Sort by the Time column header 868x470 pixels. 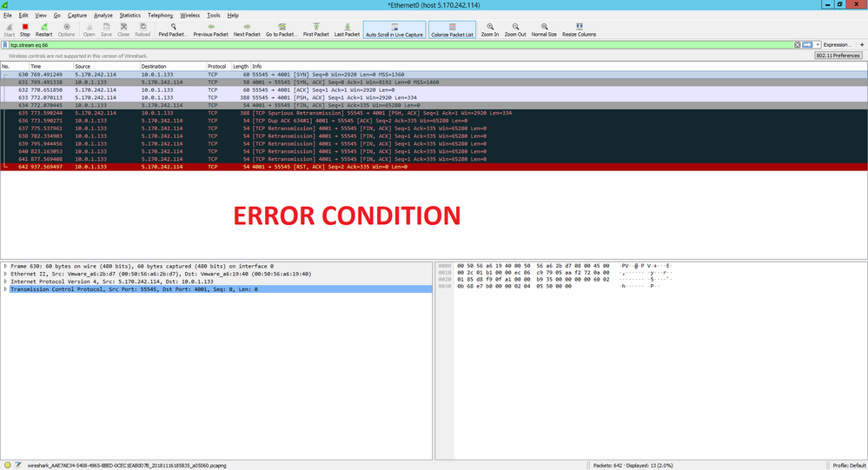coord(51,66)
